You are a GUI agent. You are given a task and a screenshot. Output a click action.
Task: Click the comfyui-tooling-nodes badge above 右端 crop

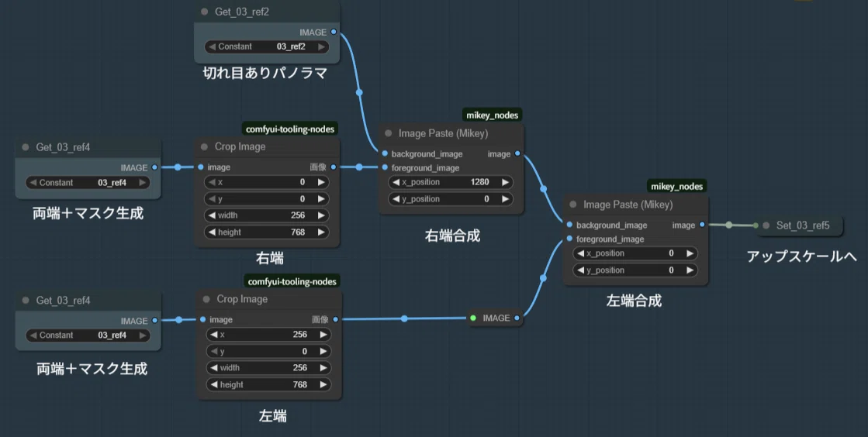[290, 129]
